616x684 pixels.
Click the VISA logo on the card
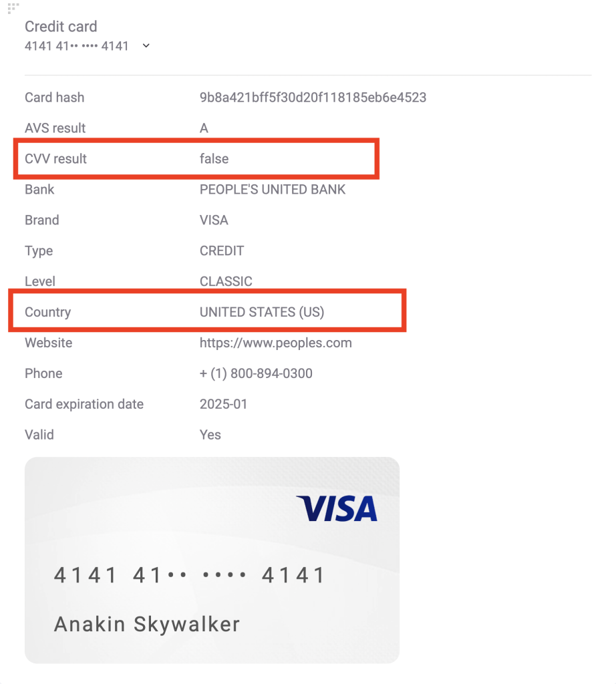337,508
